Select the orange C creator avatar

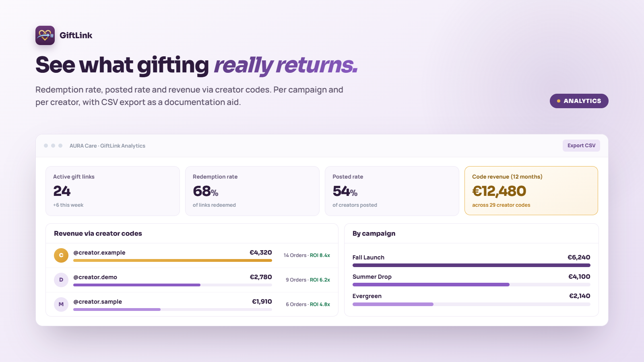61,255
